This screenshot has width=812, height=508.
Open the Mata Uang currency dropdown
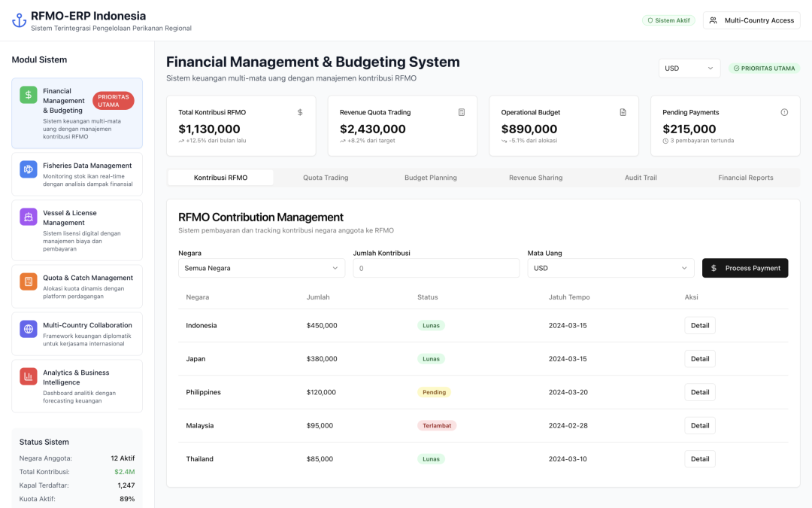[611, 268]
